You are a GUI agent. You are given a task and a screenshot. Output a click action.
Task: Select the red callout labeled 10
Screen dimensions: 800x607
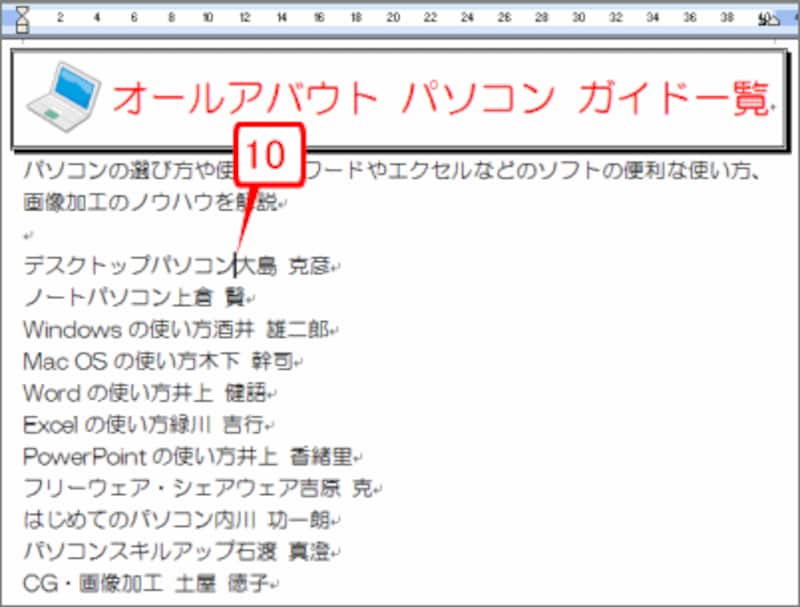[270, 152]
